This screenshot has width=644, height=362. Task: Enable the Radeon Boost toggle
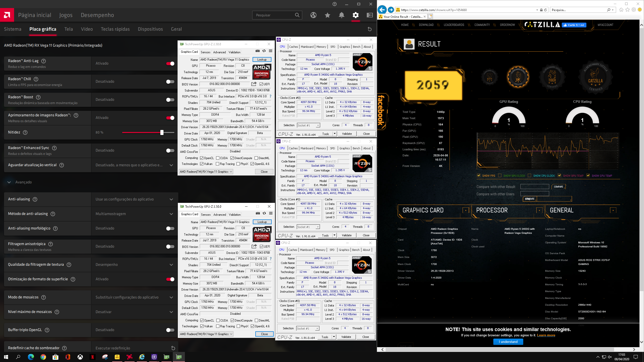tap(170, 100)
